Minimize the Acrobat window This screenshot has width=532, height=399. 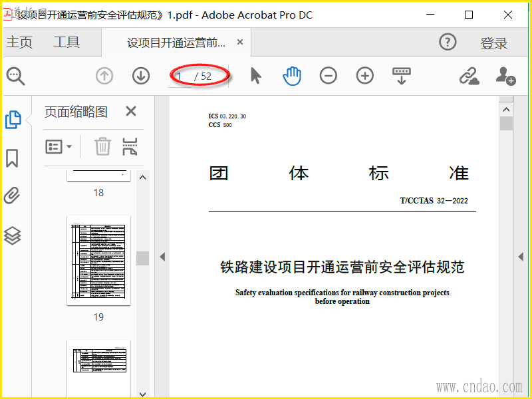(x=430, y=15)
